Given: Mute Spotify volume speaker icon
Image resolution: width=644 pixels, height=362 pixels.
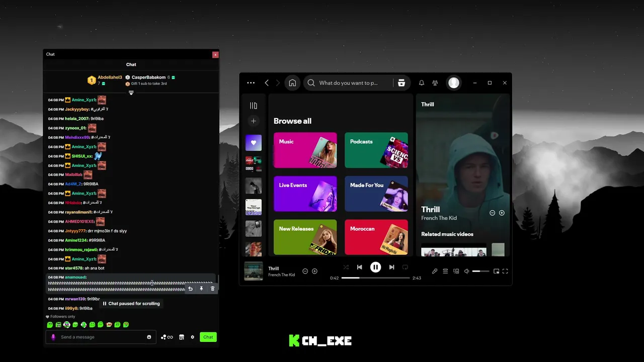Looking at the screenshot, I should (467, 271).
